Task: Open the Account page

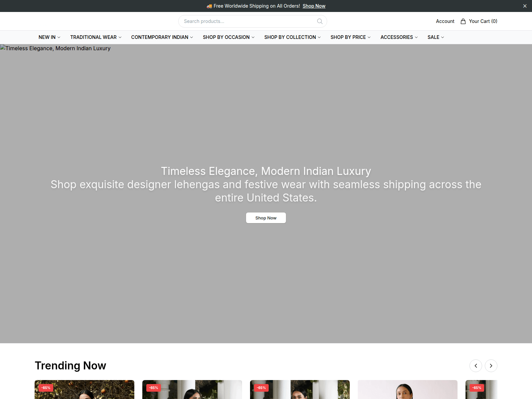Action: (x=445, y=21)
